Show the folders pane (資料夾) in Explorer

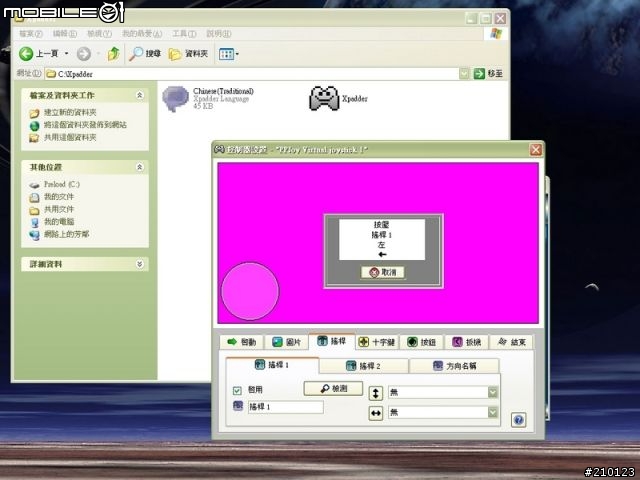[189, 53]
